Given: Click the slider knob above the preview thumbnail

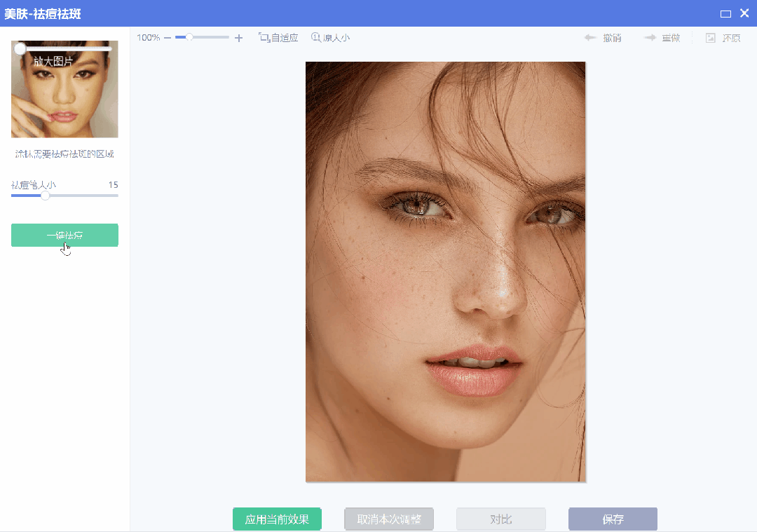Looking at the screenshot, I should tap(20, 48).
